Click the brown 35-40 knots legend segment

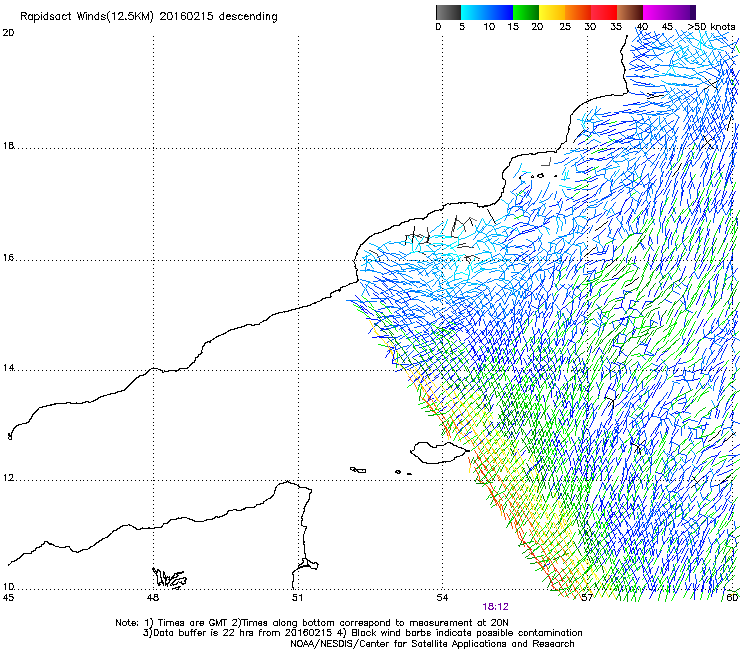click(630, 12)
